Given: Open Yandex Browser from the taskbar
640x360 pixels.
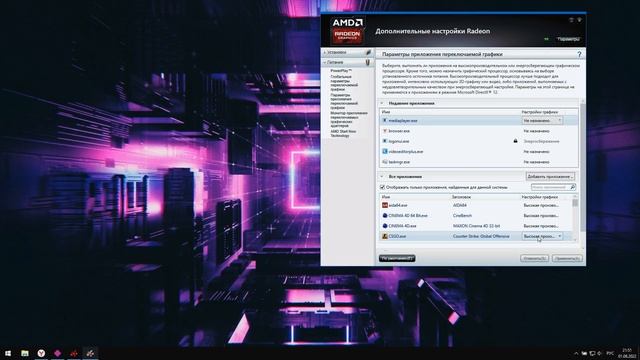Looking at the screenshot, I should (x=41, y=353).
